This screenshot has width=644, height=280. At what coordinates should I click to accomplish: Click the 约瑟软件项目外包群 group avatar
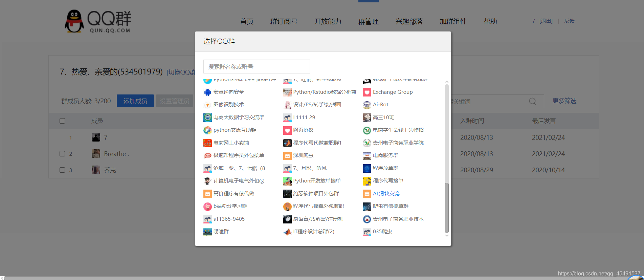287,194
